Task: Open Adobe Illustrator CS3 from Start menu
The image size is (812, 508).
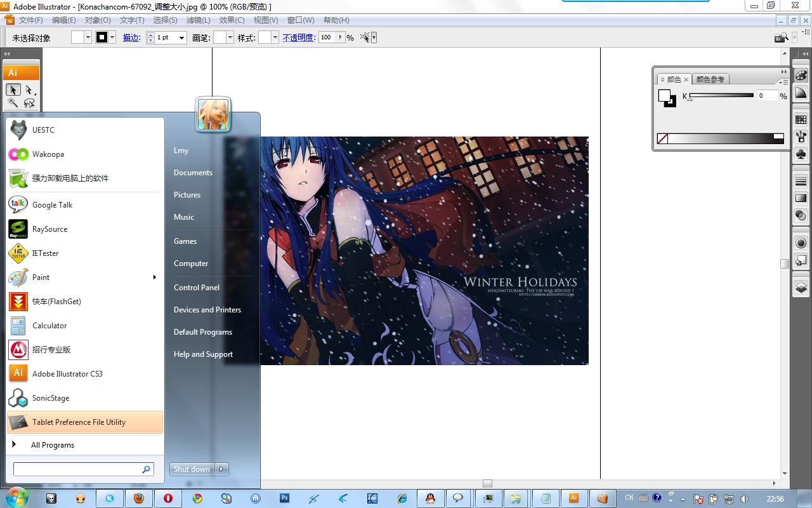Action: coord(84,373)
